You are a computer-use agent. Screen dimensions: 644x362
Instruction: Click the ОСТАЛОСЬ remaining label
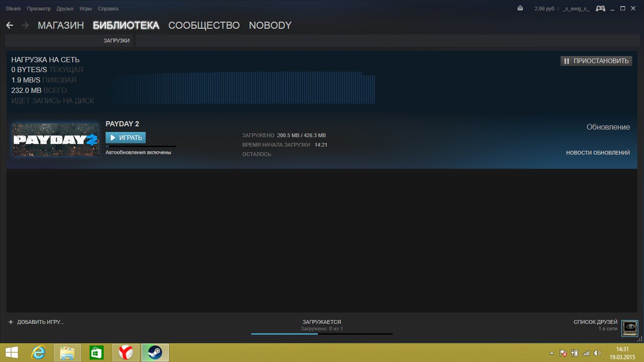[257, 154]
